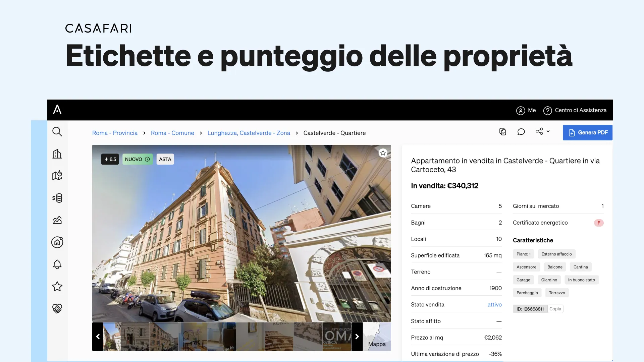
Task: Click the copy/duplicate icon near Genera PDF
Action: tap(502, 132)
